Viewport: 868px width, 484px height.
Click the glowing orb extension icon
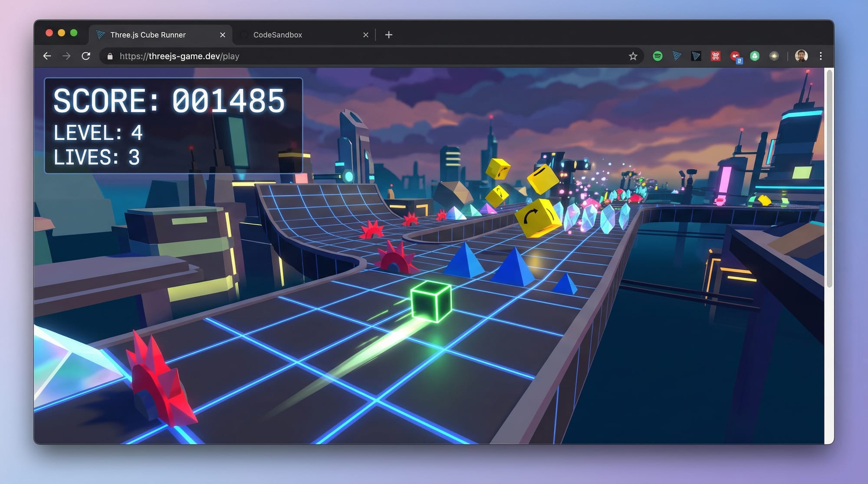[774, 56]
